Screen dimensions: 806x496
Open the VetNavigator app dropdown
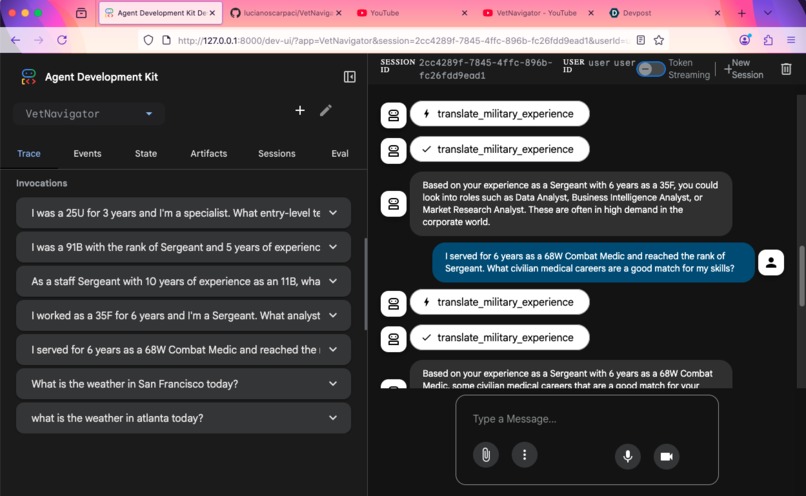point(89,114)
